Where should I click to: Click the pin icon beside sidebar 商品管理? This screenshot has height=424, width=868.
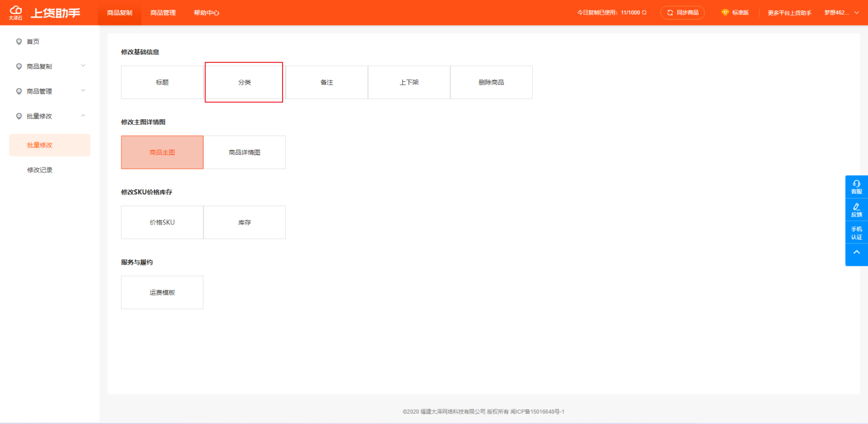tap(19, 92)
